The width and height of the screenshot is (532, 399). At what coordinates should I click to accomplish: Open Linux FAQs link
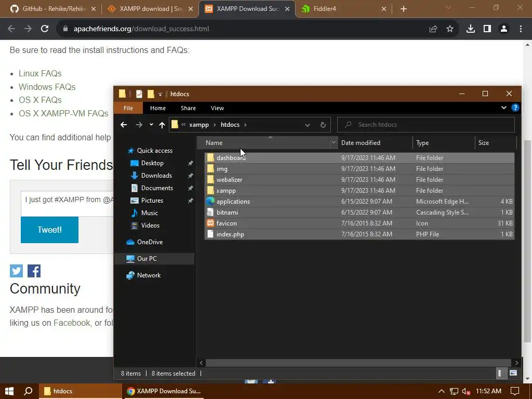tap(40, 74)
